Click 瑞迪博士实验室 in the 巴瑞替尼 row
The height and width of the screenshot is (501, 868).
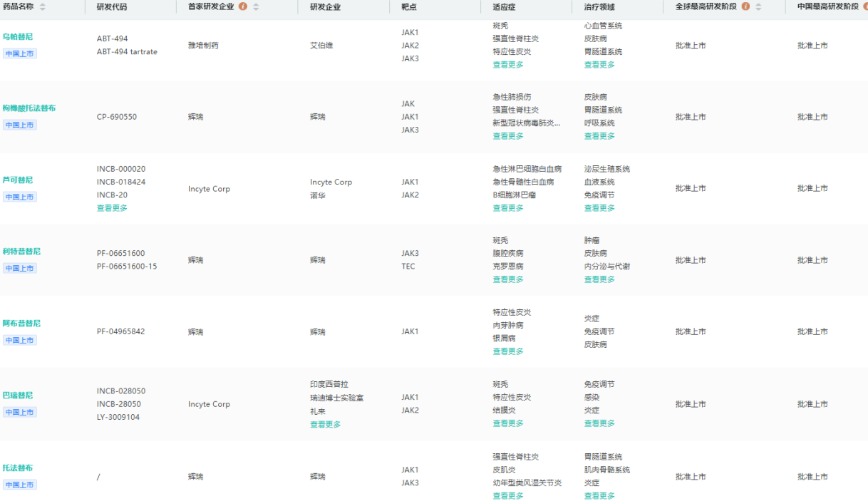click(x=337, y=398)
